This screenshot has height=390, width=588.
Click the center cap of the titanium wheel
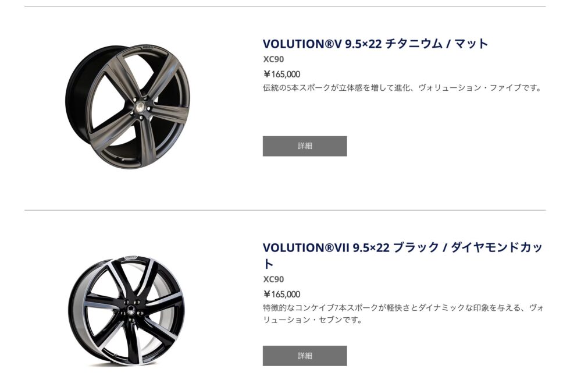pyautogui.click(x=140, y=108)
